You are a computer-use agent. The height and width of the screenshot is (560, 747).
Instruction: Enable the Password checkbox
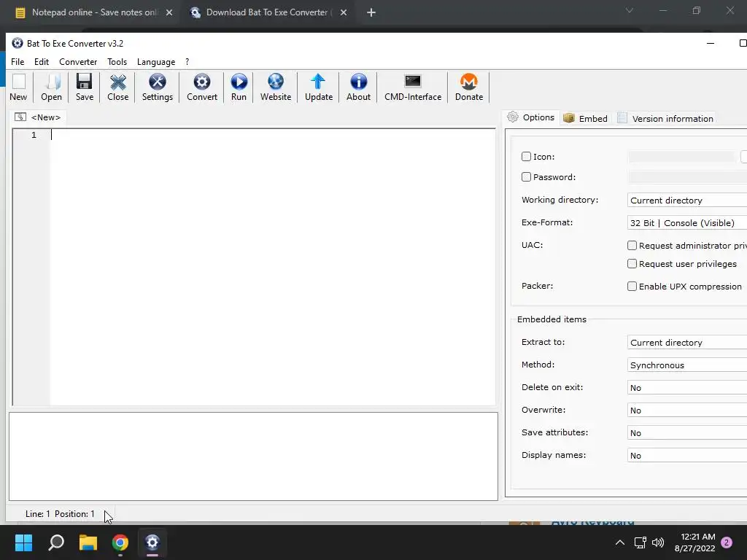tap(526, 177)
